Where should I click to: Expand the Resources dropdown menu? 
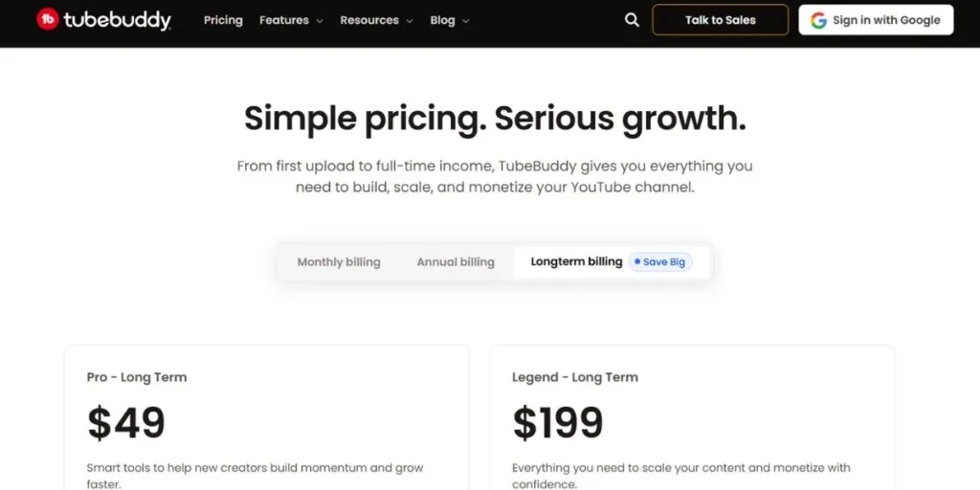point(376,20)
